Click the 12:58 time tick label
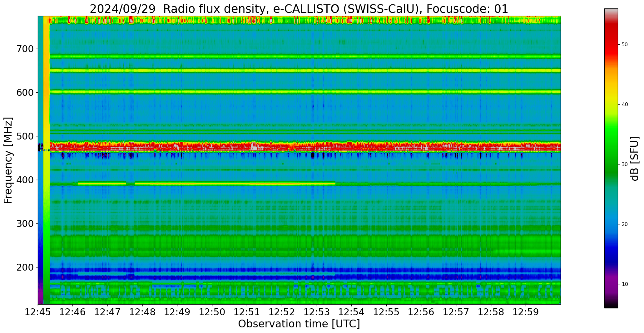Image resolution: width=644 pixels, height=333 pixels. pyautogui.click(x=491, y=312)
